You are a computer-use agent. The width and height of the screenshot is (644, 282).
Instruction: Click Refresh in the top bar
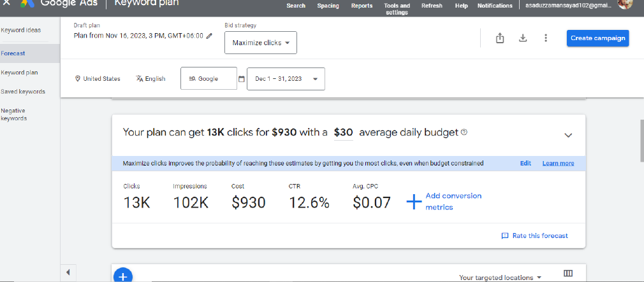432,6
